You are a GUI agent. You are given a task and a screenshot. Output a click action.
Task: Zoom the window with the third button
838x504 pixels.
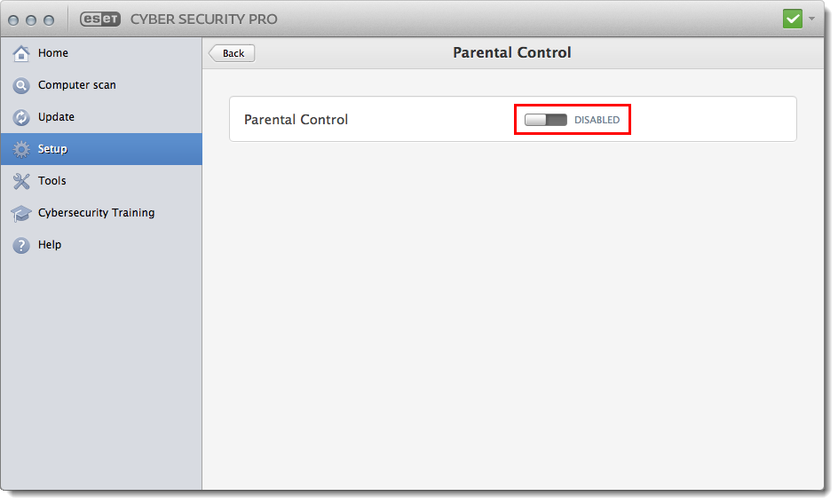click(49, 20)
